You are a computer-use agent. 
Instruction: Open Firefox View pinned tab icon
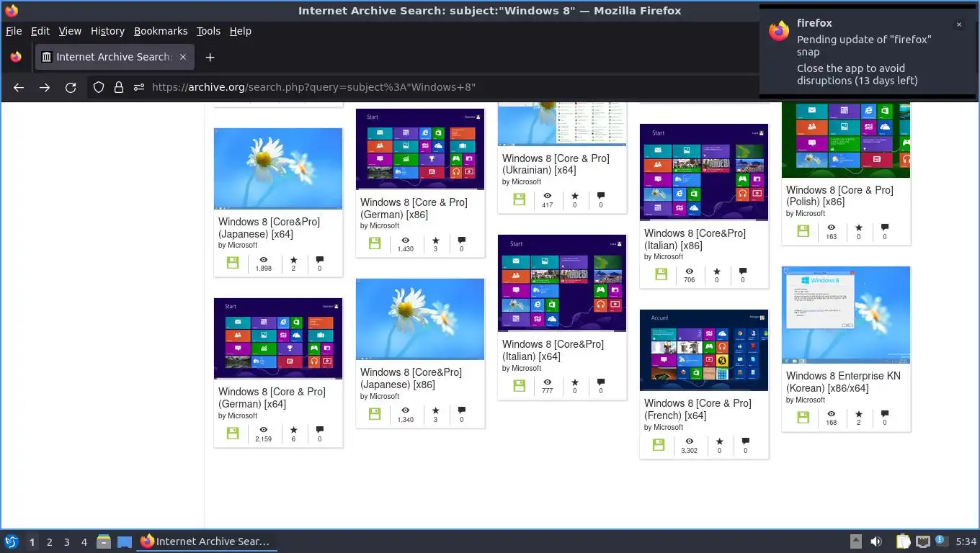coord(16,57)
